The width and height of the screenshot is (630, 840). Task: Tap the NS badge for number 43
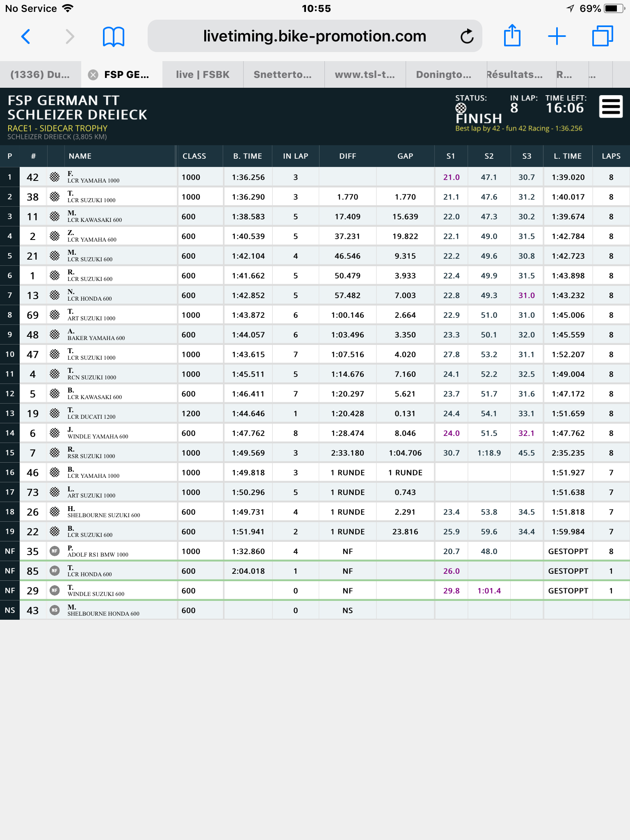click(55, 610)
